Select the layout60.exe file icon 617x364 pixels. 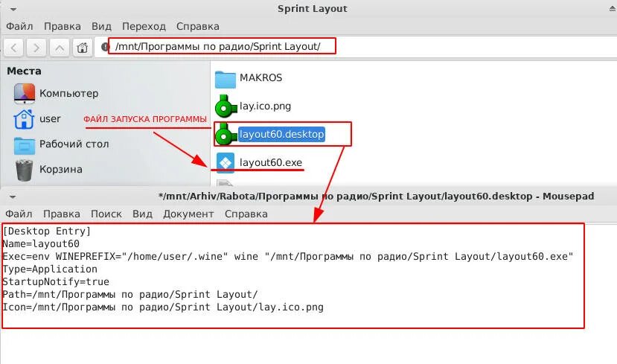226,162
